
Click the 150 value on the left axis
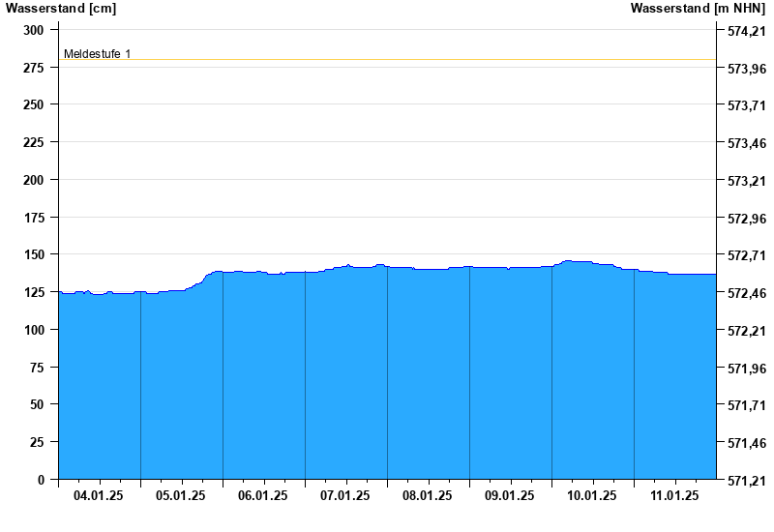pyautogui.click(x=34, y=255)
